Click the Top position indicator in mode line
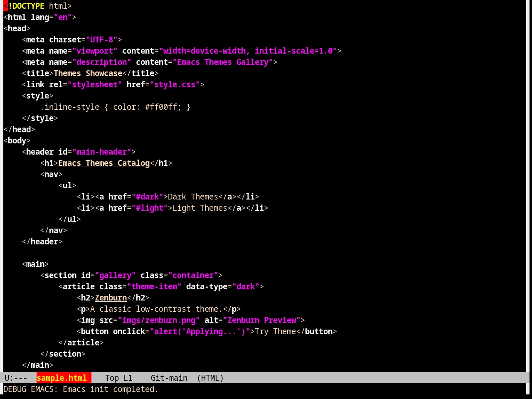Screen dimensions: 532x399 [112, 378]
